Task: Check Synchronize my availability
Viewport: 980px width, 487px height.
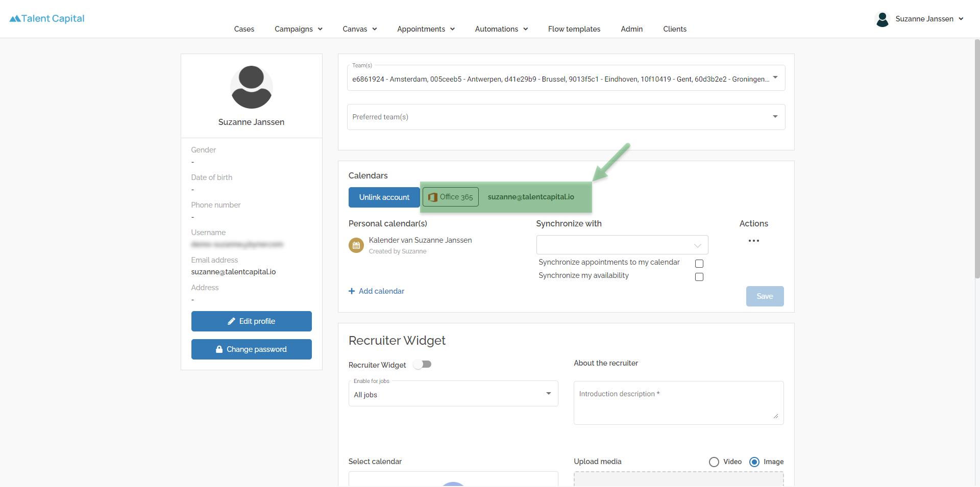Action: pos(699,277)
